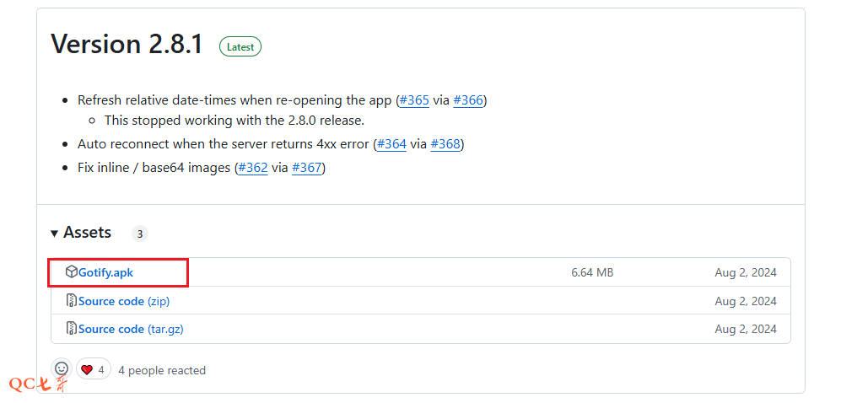Download the Gotify.apk file
This screenshot has height=403, width=868.
click(105, 272)
